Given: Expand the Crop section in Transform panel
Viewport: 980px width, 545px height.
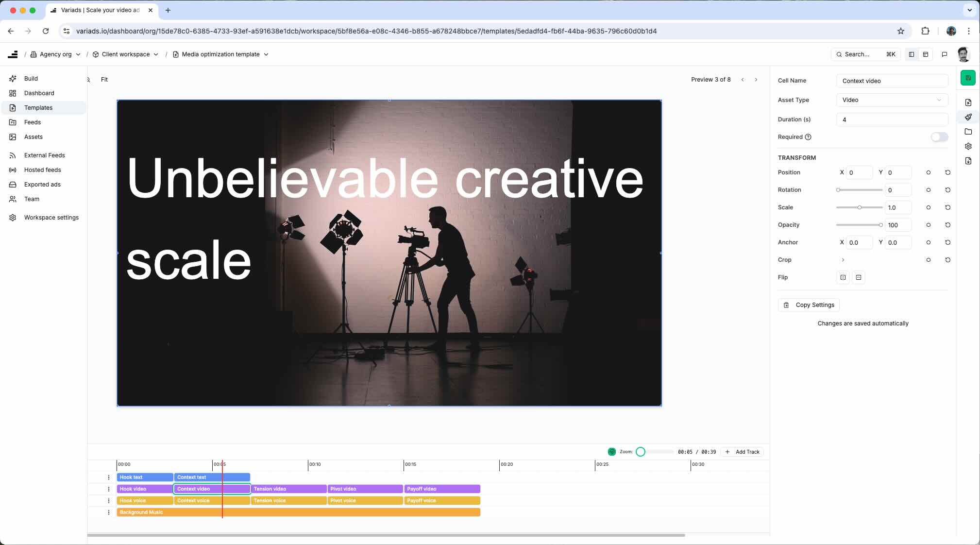Looking at the screenshot, I should (x=843, y=260).
